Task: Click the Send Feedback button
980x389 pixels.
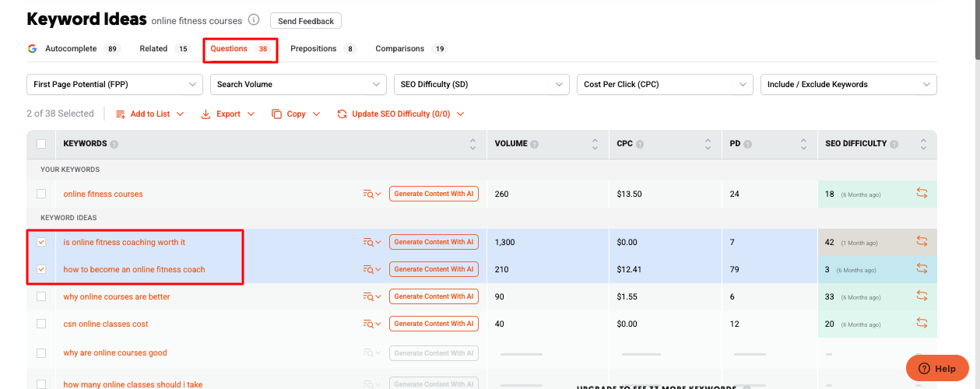Action: tap(305, 21)
